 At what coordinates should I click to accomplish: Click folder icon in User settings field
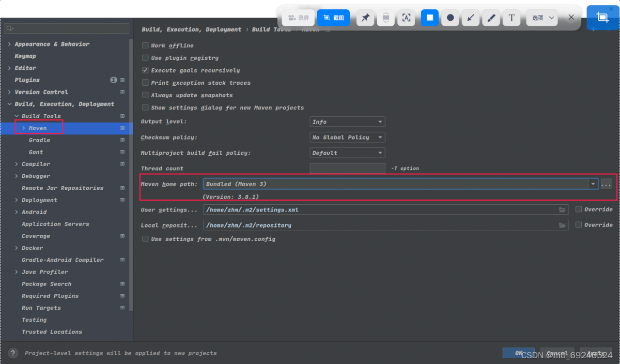562,210
